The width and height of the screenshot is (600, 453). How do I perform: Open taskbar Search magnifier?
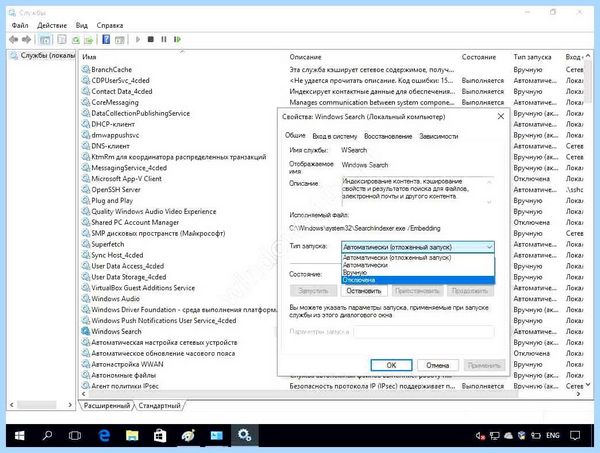(47, 435)
